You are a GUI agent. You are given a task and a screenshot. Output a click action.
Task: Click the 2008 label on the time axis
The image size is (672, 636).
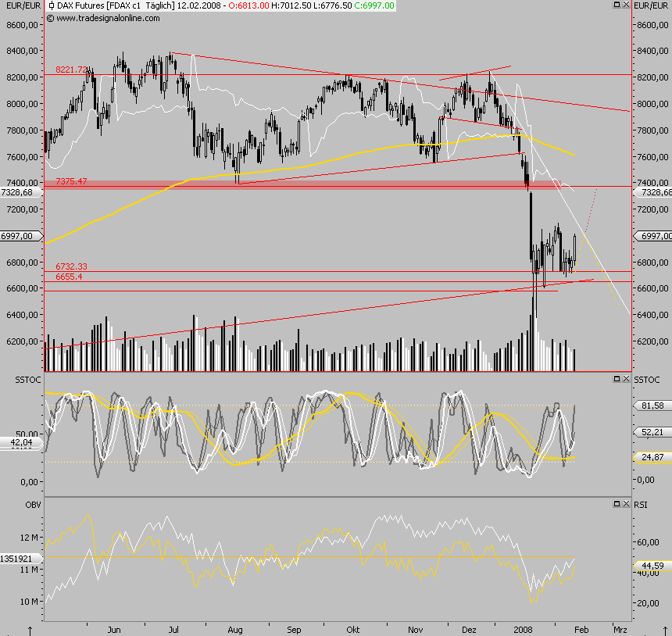(x=523, y=630)
